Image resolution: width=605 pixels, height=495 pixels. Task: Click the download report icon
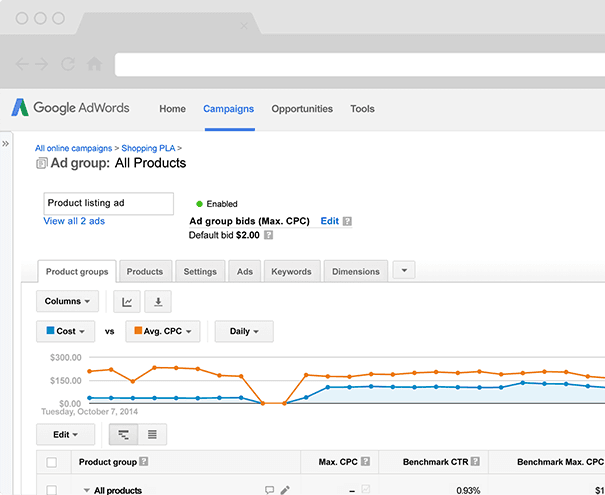click(x=158, y=301)
